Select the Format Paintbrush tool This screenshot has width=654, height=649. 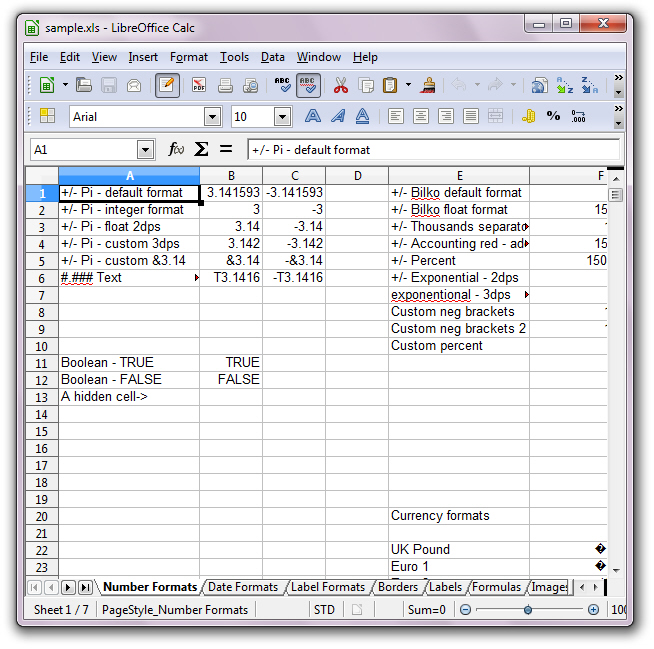point(428,85)
